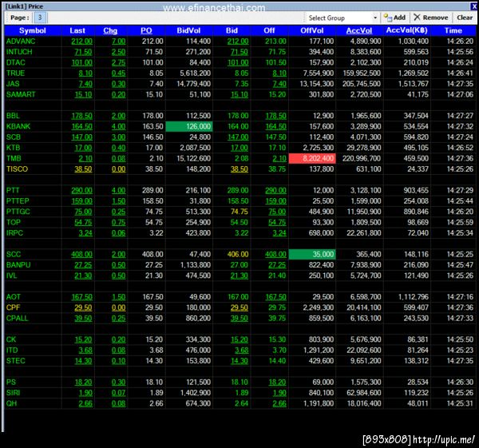The height and width of the screenshot is (448, 479).
Task: Select the KTB symbol
Action: coord(13,148)
